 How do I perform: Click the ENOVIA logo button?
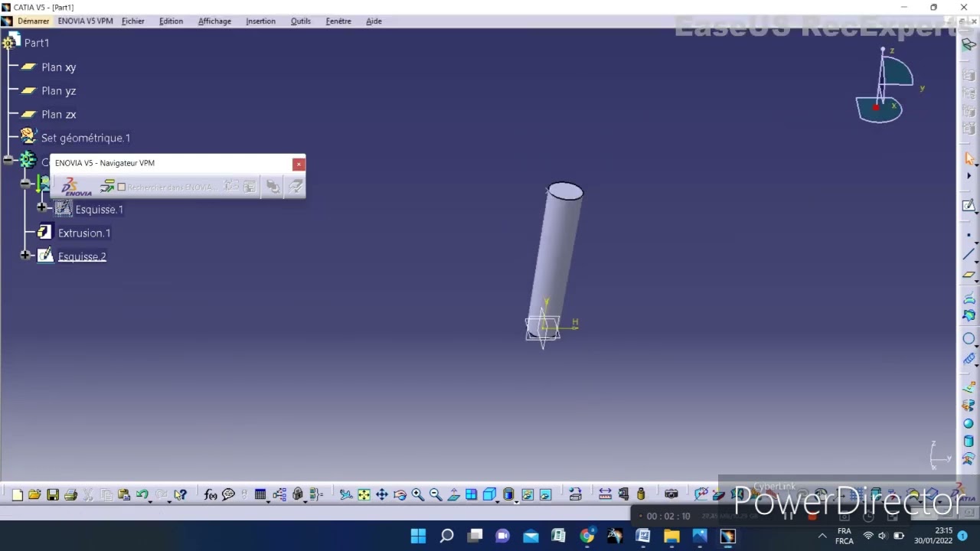76,187
